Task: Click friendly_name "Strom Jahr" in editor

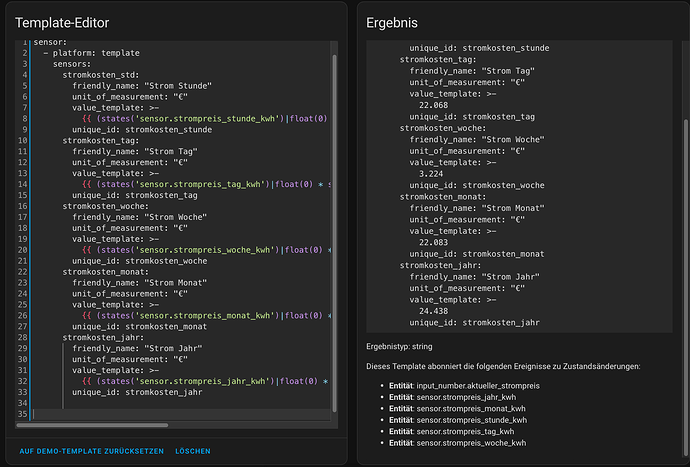Action: coord(137,348)
